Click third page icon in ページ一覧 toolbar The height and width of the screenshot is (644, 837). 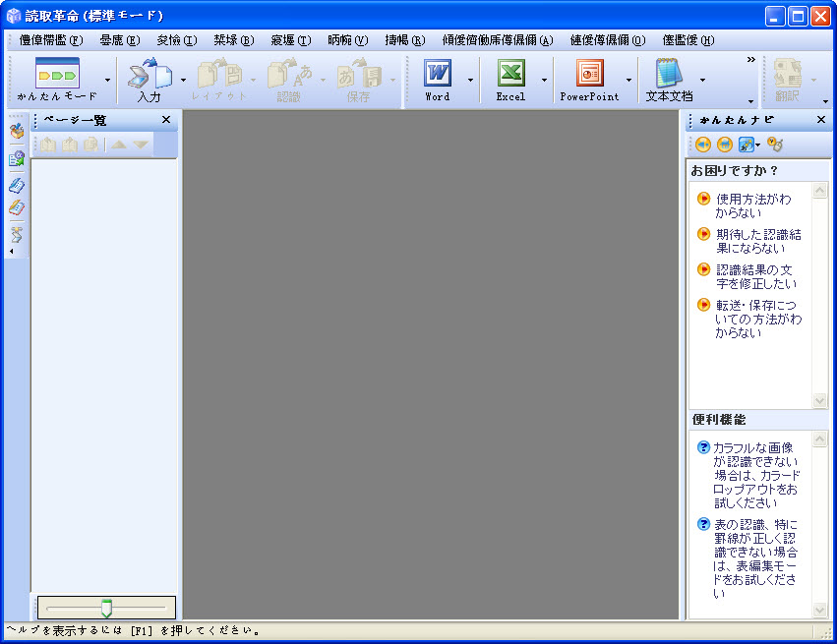click(90, 145)
